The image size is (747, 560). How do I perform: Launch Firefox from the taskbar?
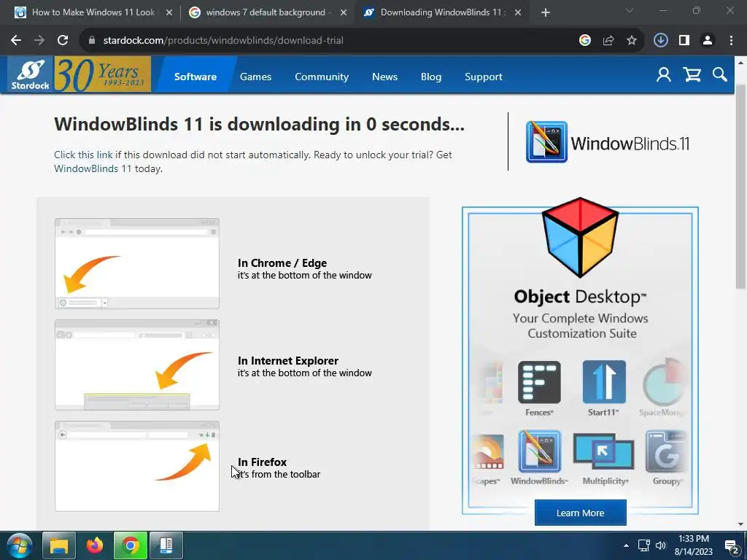[x=94, y=545]
